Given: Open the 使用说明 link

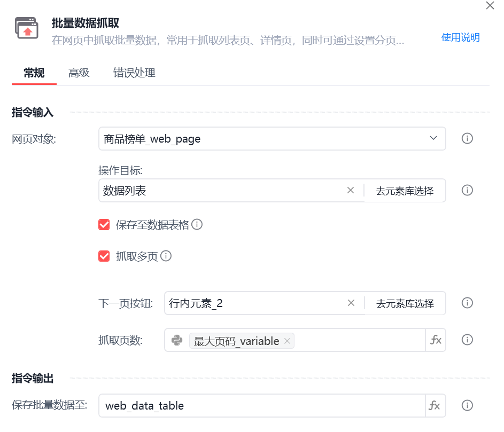Looking at the screenshot, I should click(460, 37).
